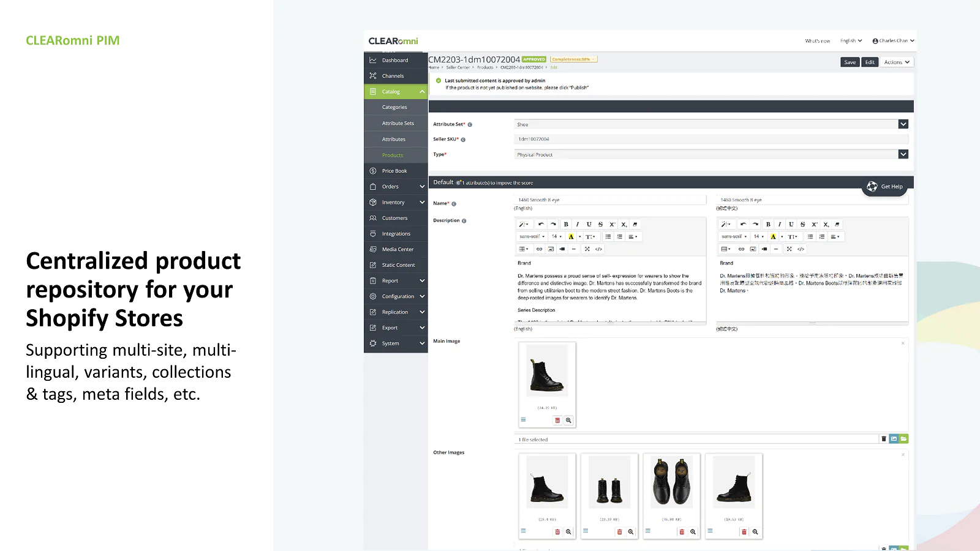Open the What's new link
The height and width of the screenshot is (551, 980).
(x=818, y=41)
